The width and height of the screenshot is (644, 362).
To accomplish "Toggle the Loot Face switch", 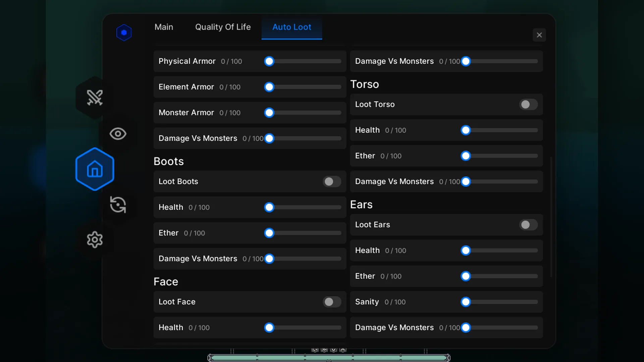I will pyautogui.click(x=331, y=302).
